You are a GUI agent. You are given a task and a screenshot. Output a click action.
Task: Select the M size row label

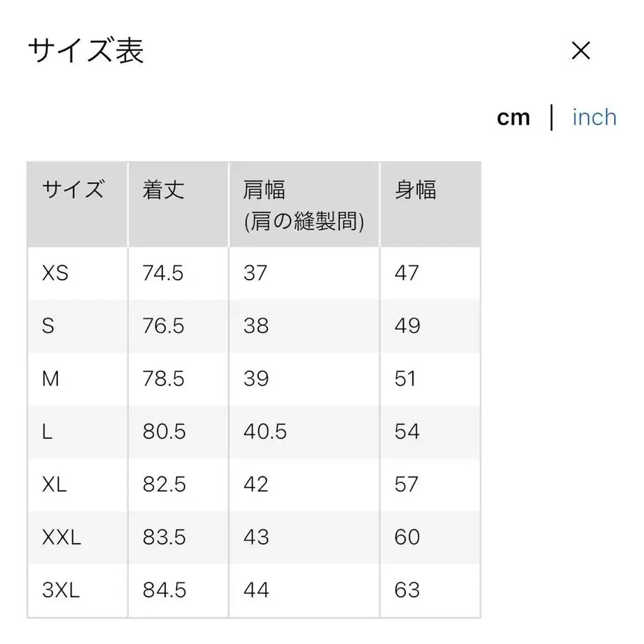pyautogui.click(x=51, y=379)
